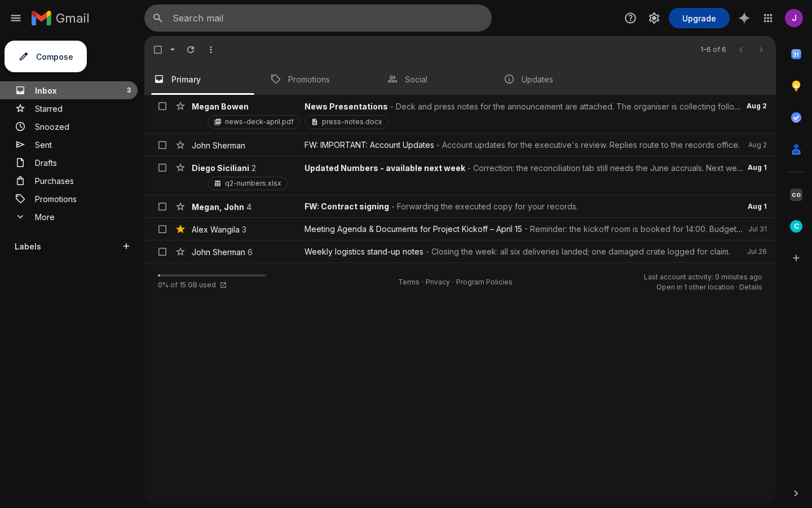Screen dimensions: 812x508
Task: Star the Megan Bowen email
Action: (180, 106)
